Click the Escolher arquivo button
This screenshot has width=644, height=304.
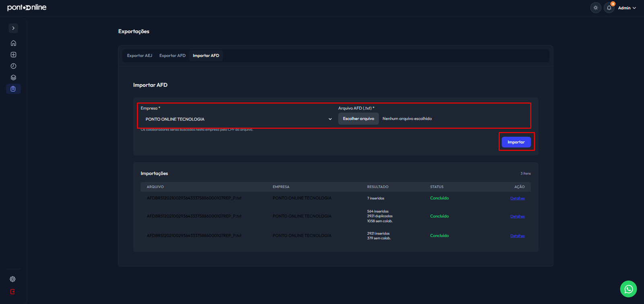[358, 119]
